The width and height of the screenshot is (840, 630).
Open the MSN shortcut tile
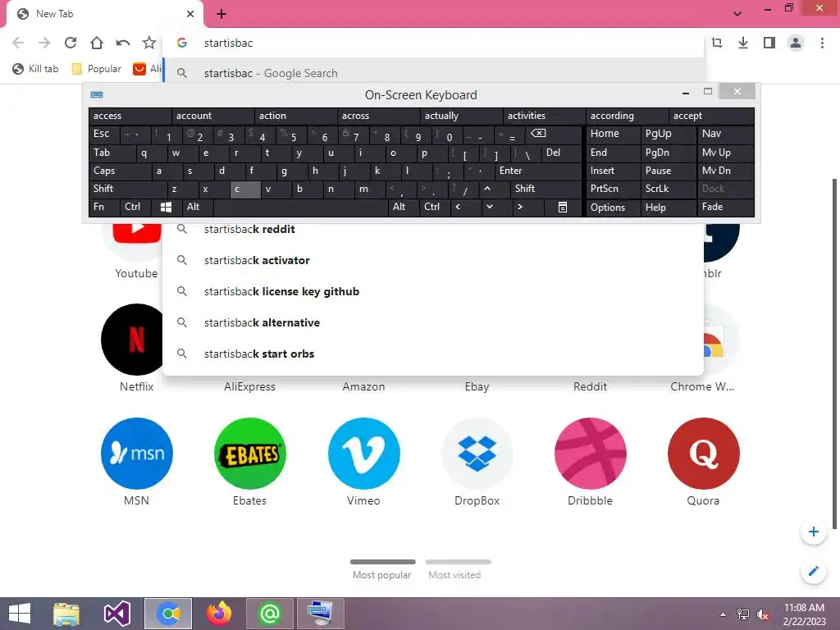point(137,463)
